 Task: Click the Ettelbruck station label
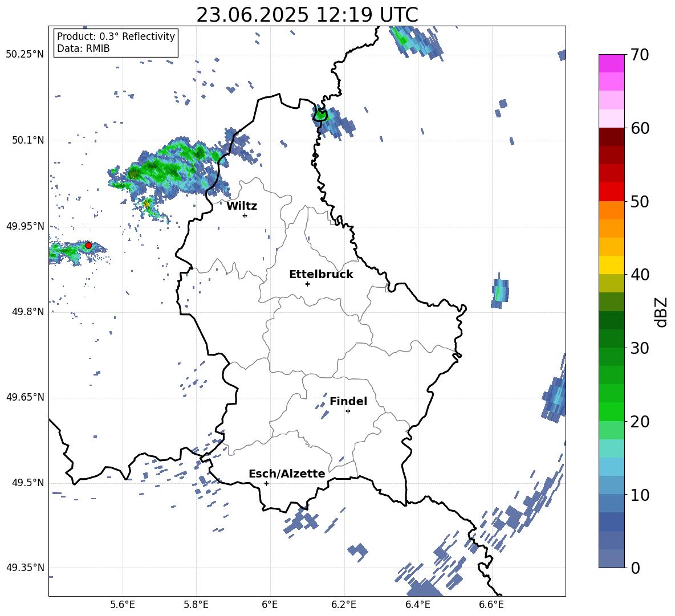point(321,275)
